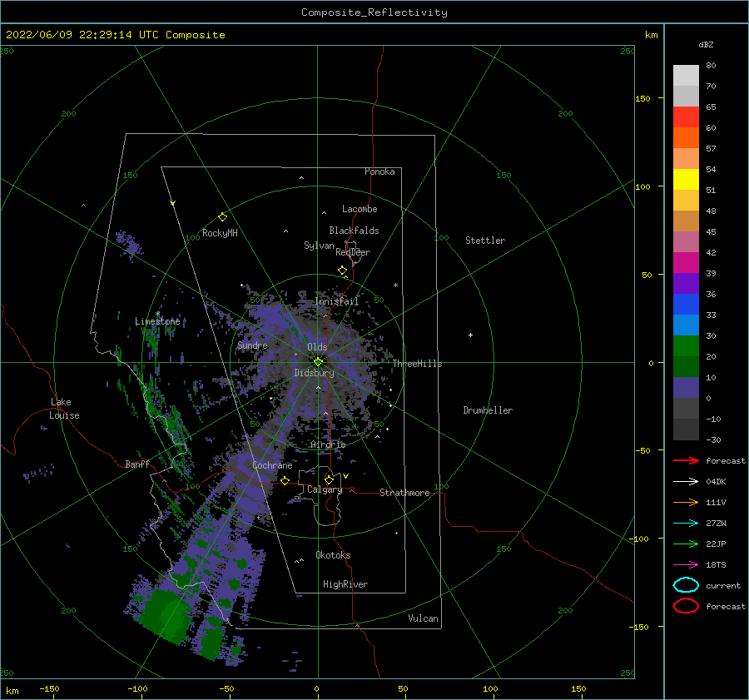Click the magenta 18TS arrow legend icon

pyautogui.click(x=686, y=565)
